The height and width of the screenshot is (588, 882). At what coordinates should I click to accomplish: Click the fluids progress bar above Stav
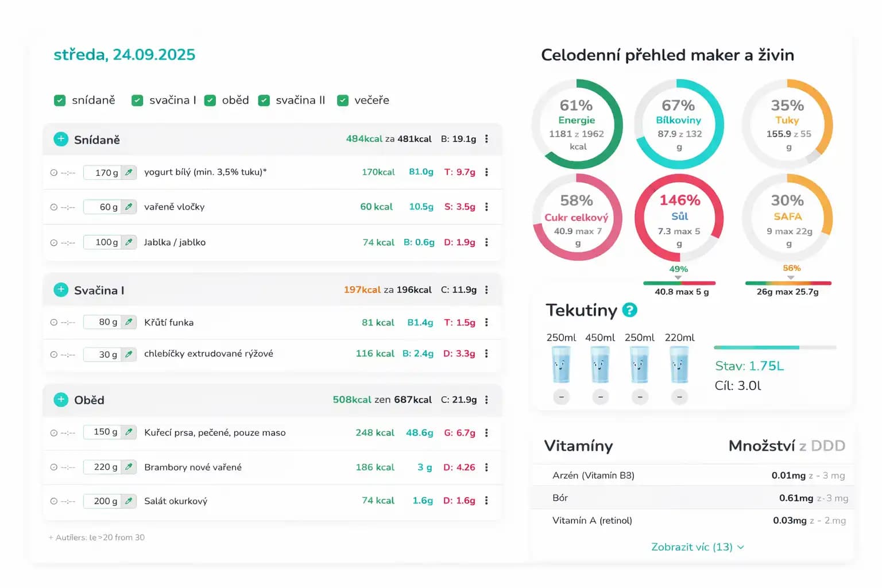(775, 347)
